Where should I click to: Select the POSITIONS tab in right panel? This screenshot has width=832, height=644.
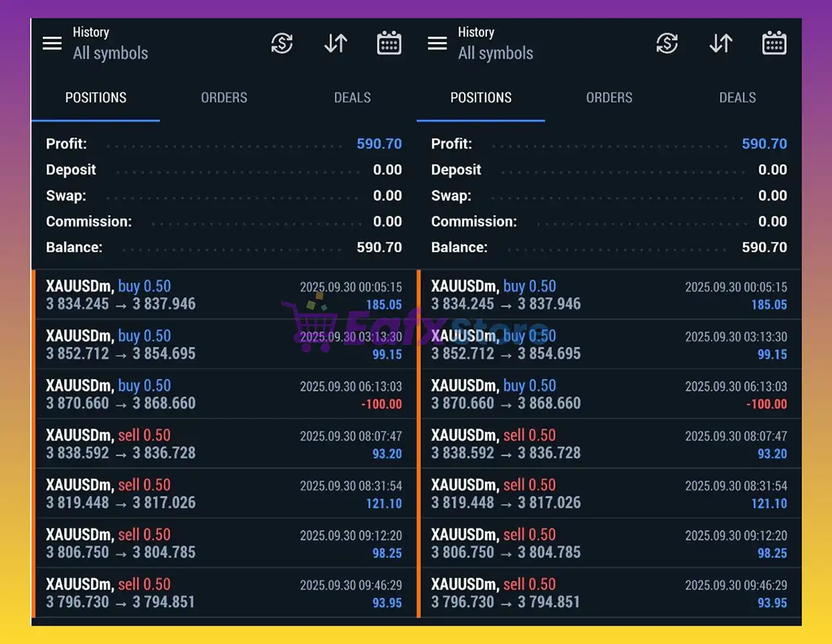coord(481,97)
